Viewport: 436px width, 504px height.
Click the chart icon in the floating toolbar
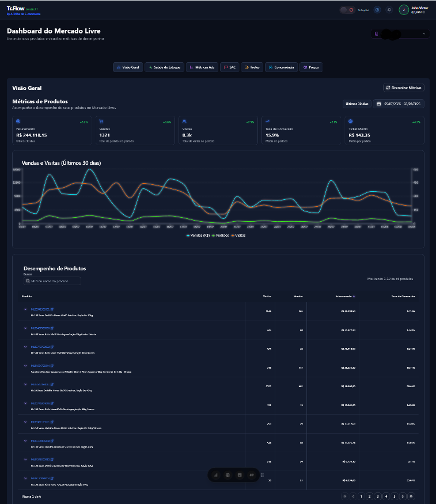tap(215, 475)
